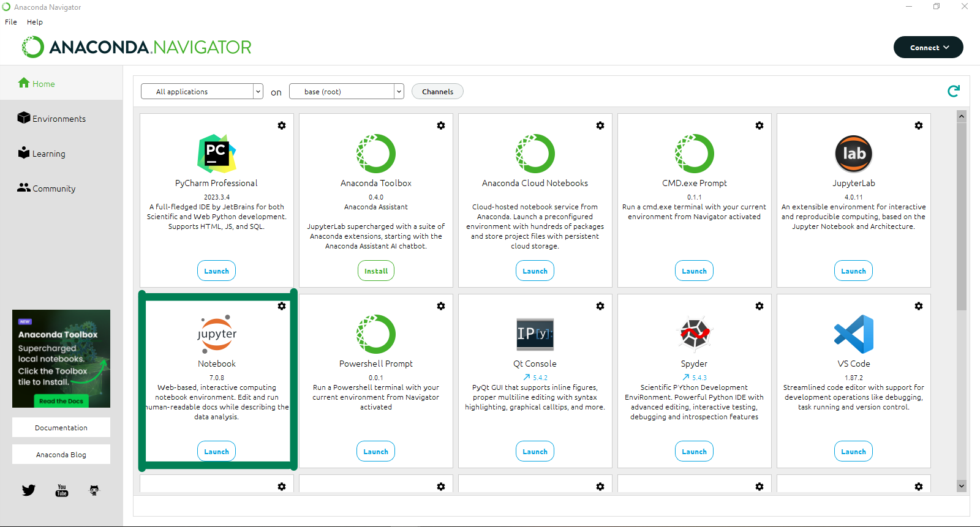Launch VS Code

pyautogui.click(x=854, y=451)
